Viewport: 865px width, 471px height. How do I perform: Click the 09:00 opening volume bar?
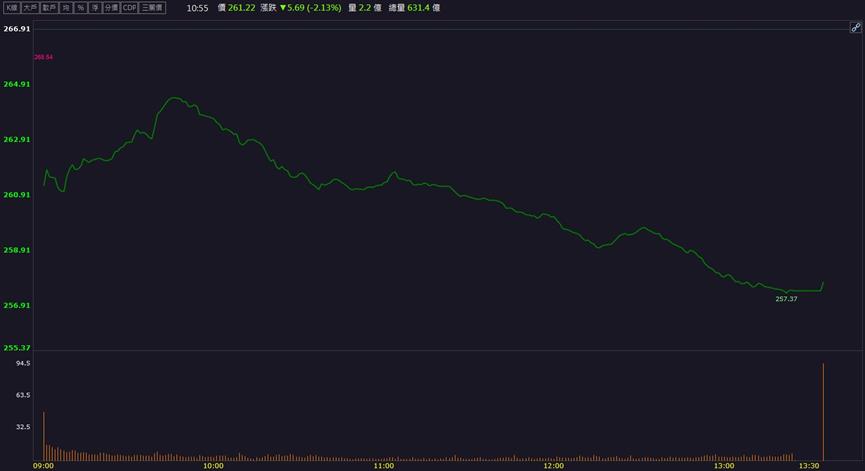click(44, 436)
